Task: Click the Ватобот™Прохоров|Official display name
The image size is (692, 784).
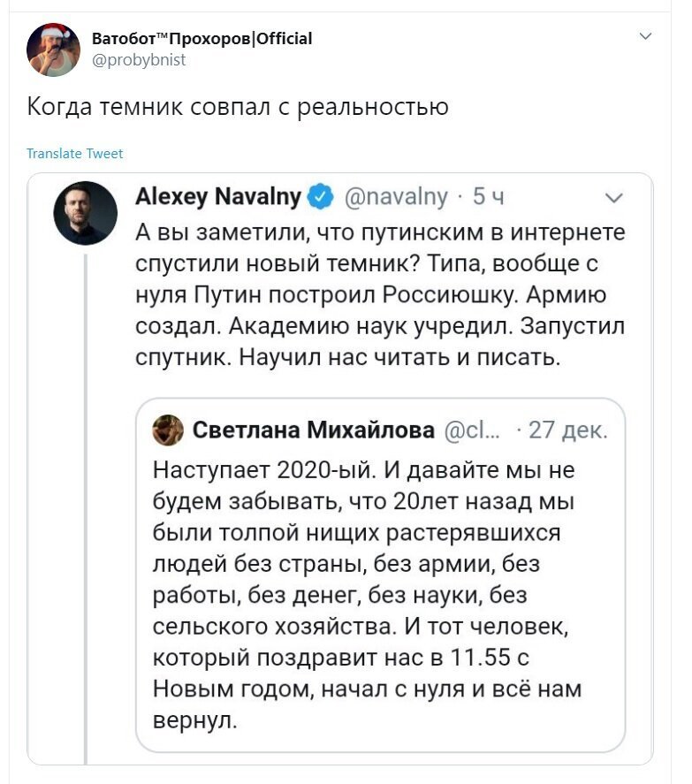Action: pyautogui.click(x=202, y=39)
